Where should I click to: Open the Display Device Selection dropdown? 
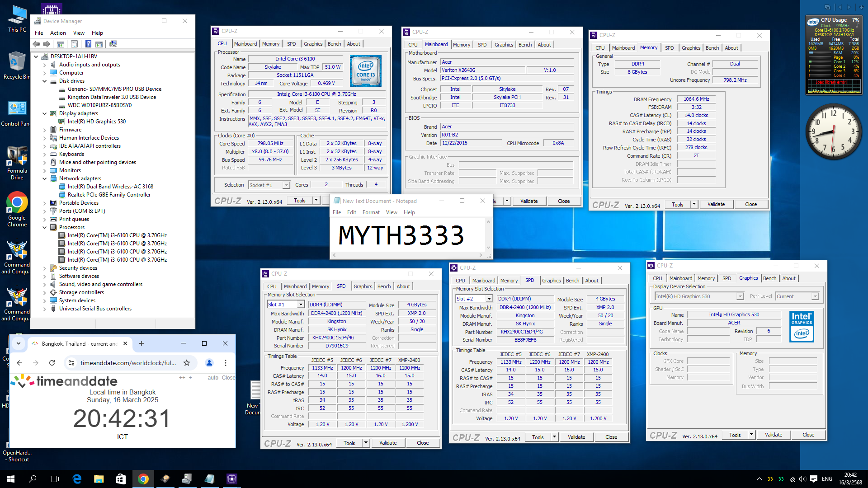pyautogui.click(x=740, y=296)
